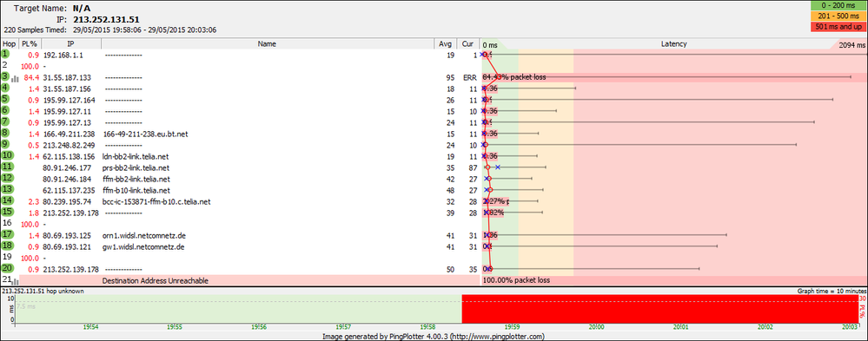Click the PL% column header

30,43
